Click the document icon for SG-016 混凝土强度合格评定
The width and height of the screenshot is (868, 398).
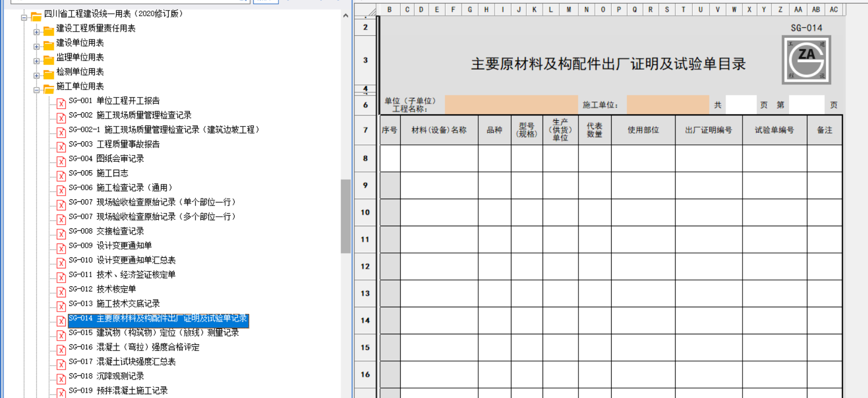pos(61,350)
